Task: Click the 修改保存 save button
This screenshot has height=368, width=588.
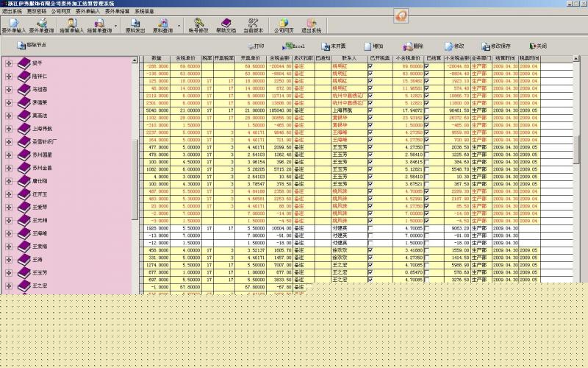Action: pos(496,46)
